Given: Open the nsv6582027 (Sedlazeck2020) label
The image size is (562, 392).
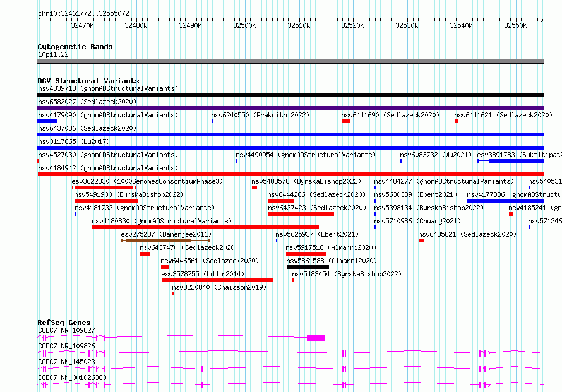Looking at the screenshot, I should click(87, 102).
